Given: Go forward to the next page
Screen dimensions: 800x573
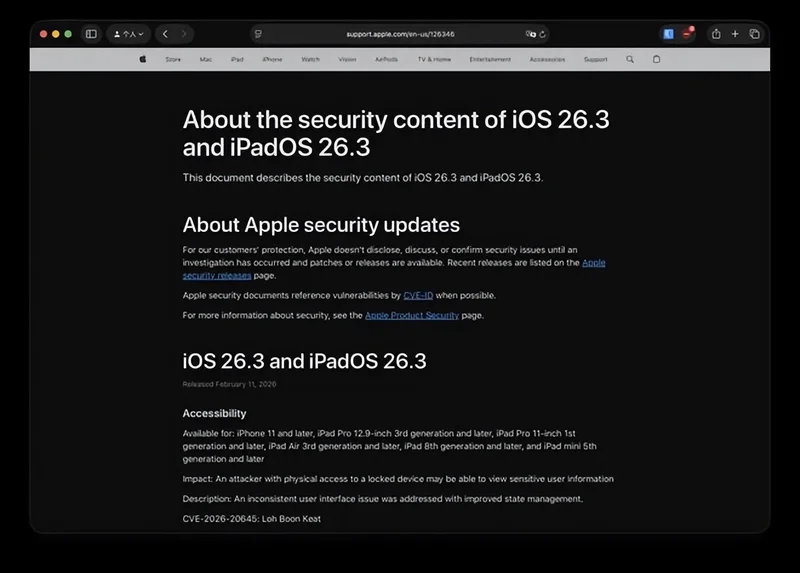Looking at the screenshot, I should click(184, 34).
